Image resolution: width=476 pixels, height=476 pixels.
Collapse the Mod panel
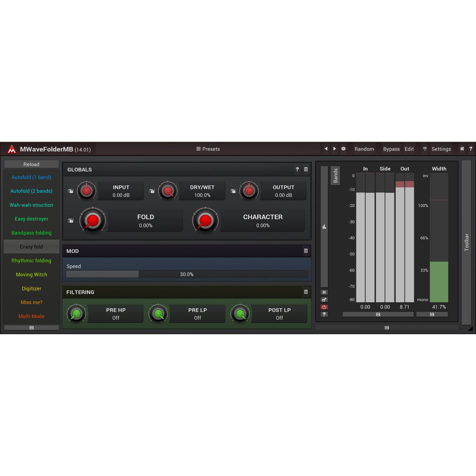click(306, 251)
